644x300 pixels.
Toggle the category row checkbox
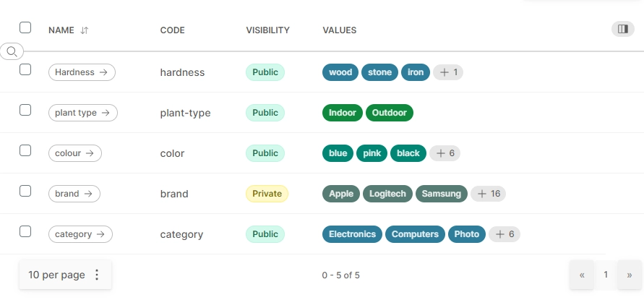[25, 231]
